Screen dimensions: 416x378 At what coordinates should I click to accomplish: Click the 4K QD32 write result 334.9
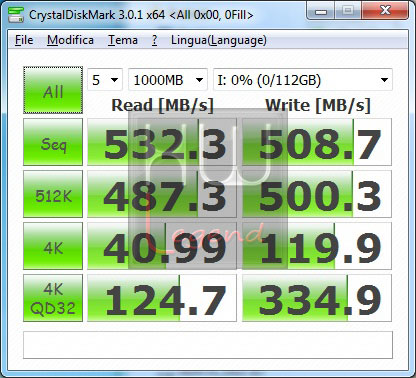coord(317,298)
